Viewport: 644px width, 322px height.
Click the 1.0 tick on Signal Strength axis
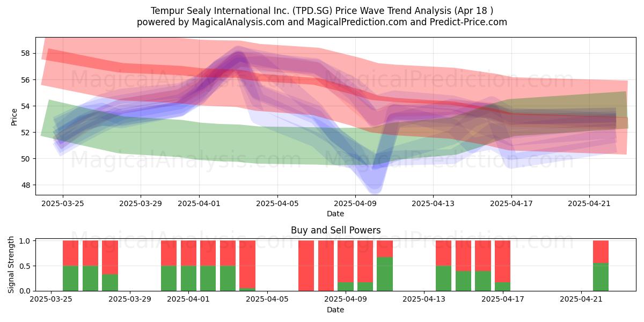click(x=25, y=241)
